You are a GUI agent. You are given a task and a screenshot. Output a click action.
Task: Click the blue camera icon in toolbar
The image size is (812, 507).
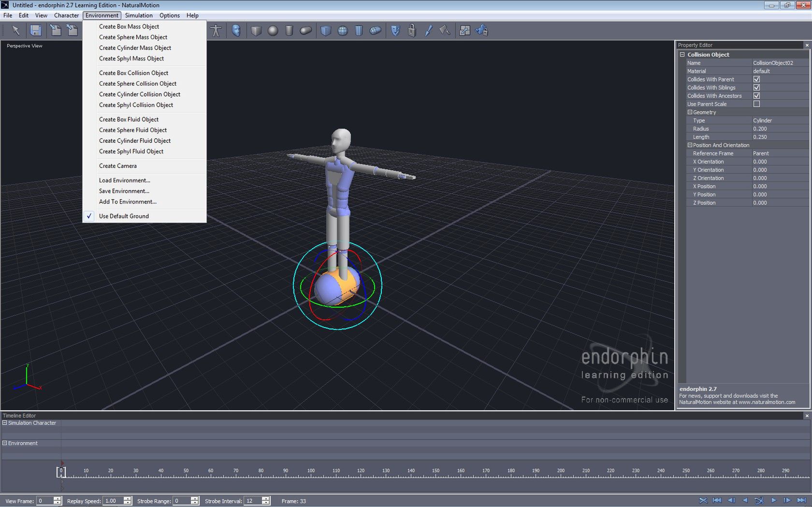pos(482,30)
